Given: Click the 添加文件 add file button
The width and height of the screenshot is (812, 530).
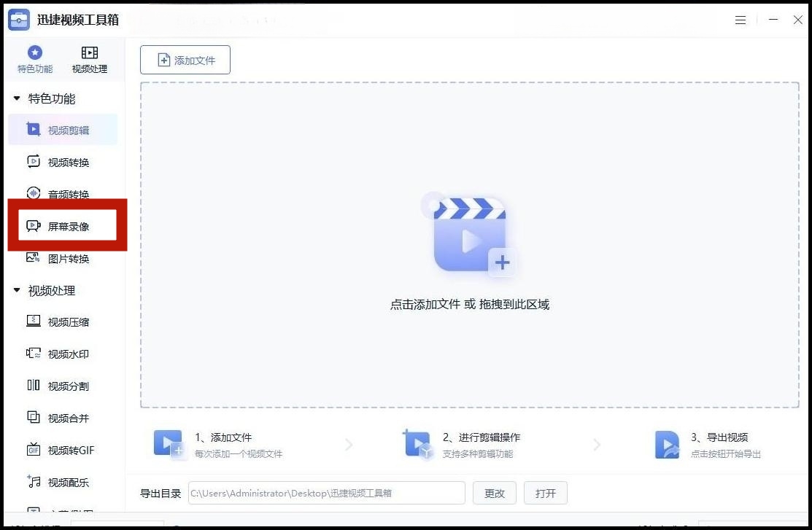Looking at the screenshot, I should click(x=185, y=60).
